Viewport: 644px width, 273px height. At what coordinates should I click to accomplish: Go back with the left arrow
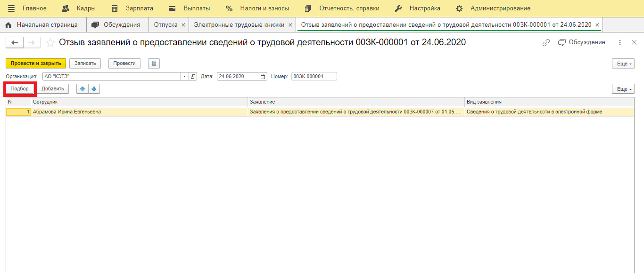click(x=14, y=43)
